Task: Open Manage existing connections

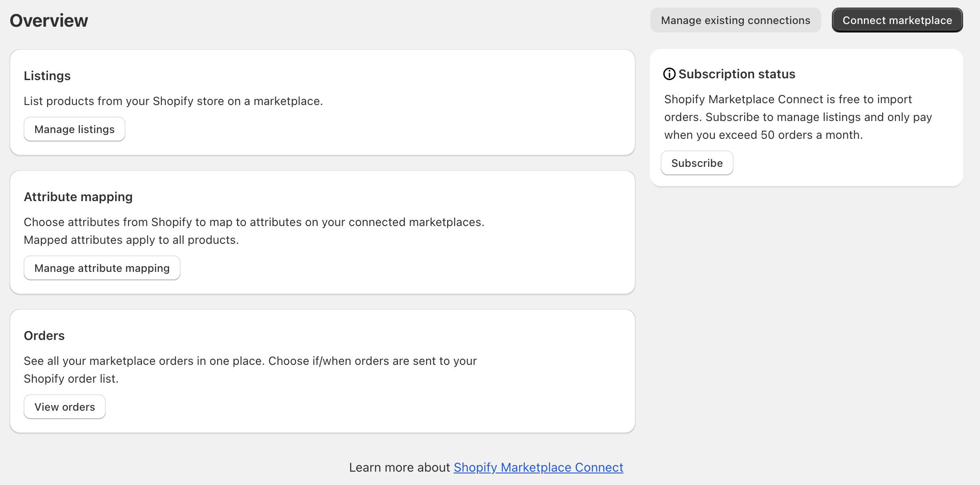Action: click(x=735, y=20)
